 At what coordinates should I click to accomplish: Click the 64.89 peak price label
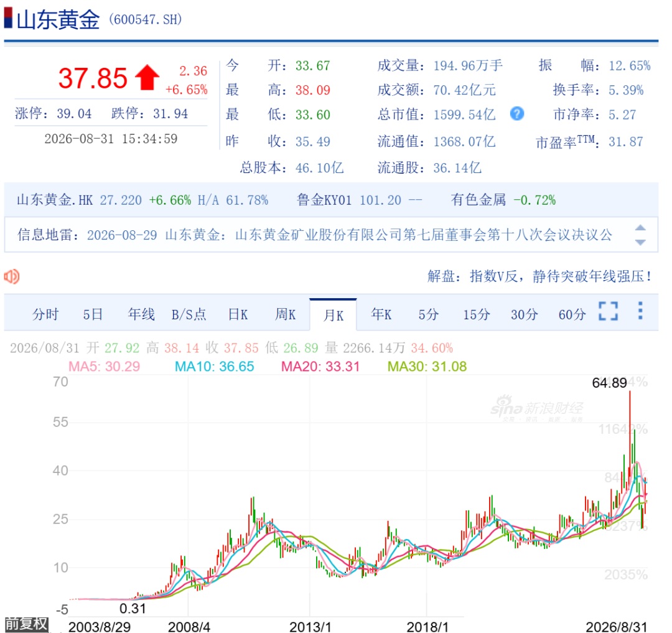click(x=609, y=382)
